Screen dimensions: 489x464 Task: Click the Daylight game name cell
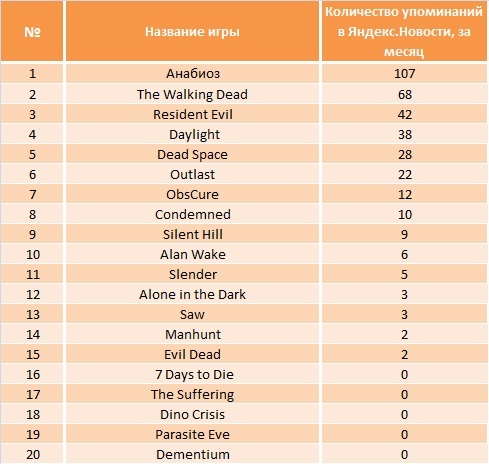pos(192,134)
